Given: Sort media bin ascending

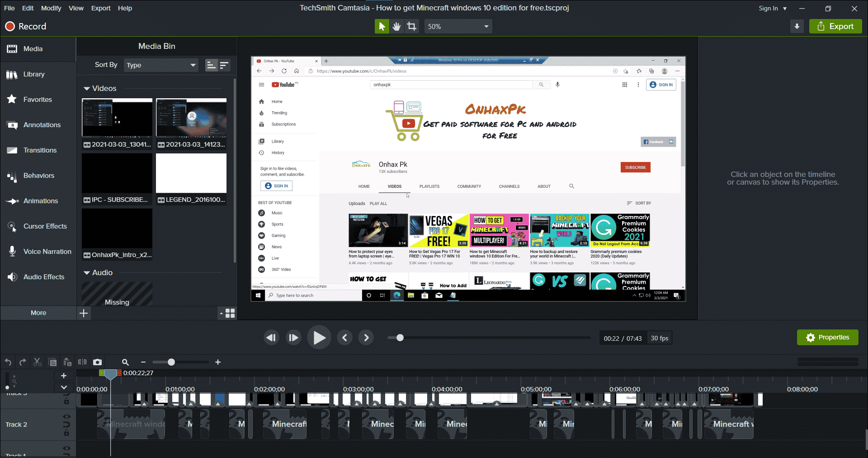Looking at the screenshot, I should coord(211,65).
